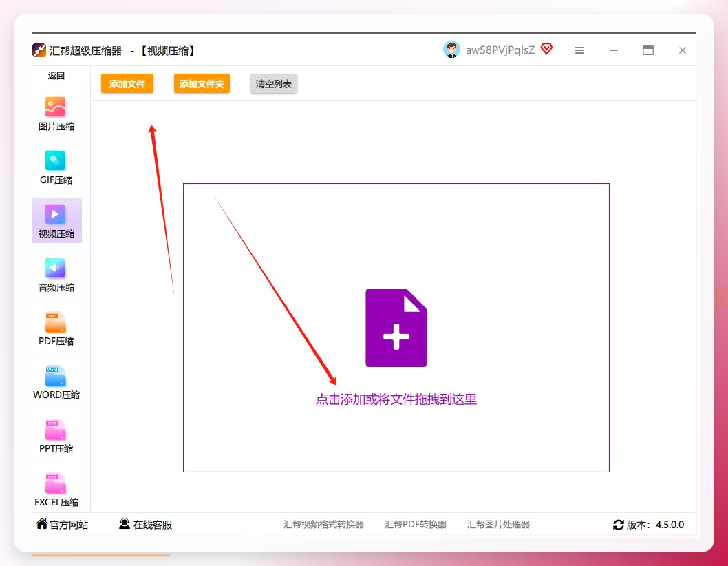Click the 音频压缩 label text

point(56,288)
